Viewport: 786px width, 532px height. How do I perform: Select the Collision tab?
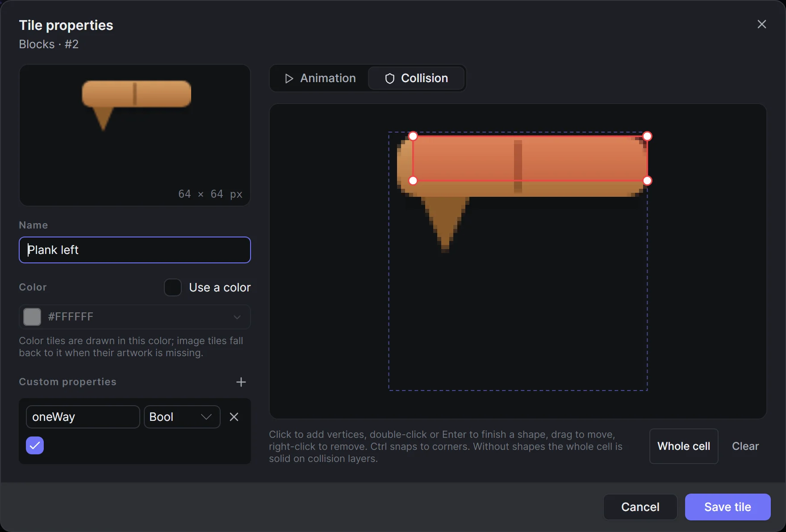[416, 78]
